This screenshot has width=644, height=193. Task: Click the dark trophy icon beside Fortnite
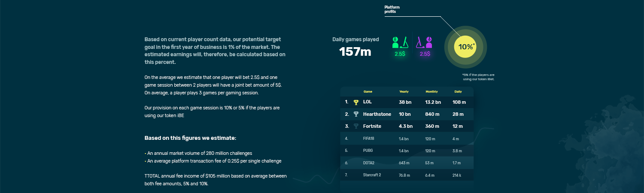tap(356, 127)
